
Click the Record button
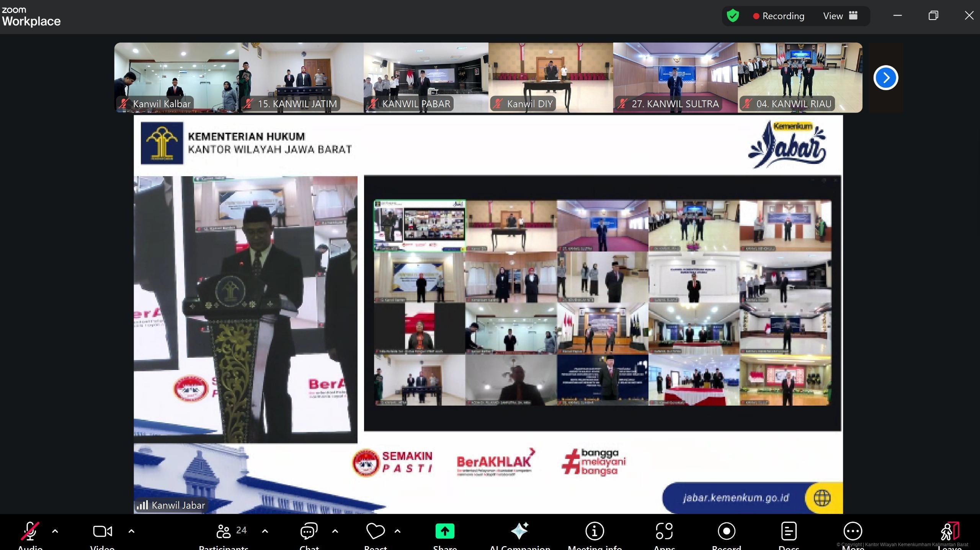tap(726, 532)
